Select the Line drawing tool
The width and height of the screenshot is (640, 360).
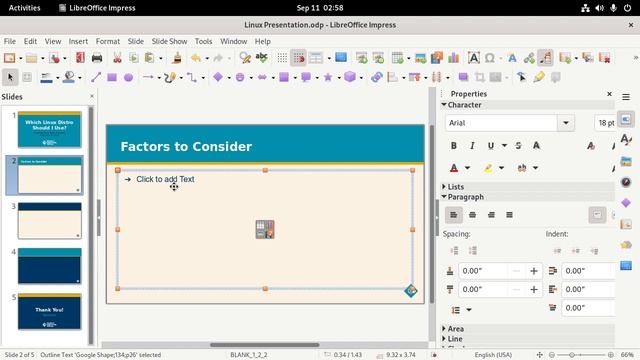click(x=96, y=77)
